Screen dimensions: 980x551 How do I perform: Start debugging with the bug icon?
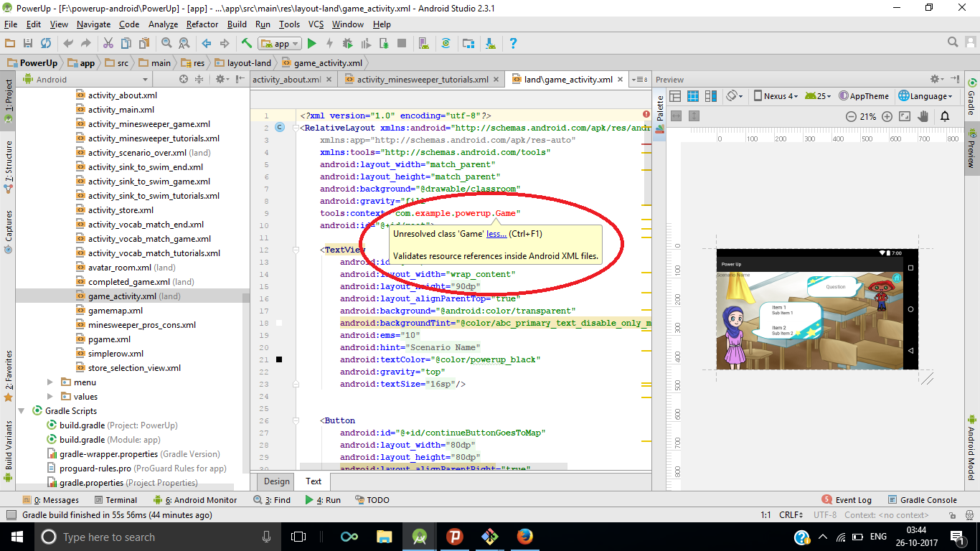pos(348,44)
